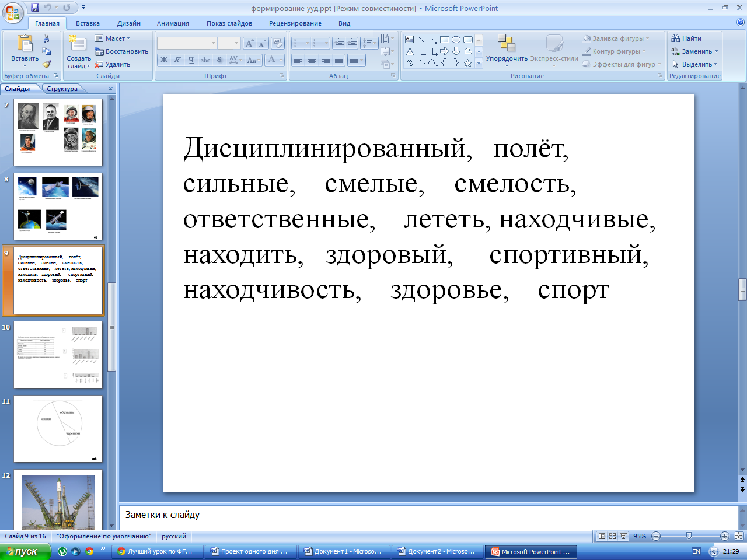This screenshot has height=560, width=747.
Task: Open change case Aa dropdown
Action: pyautogui.click(x=253, y=60)
